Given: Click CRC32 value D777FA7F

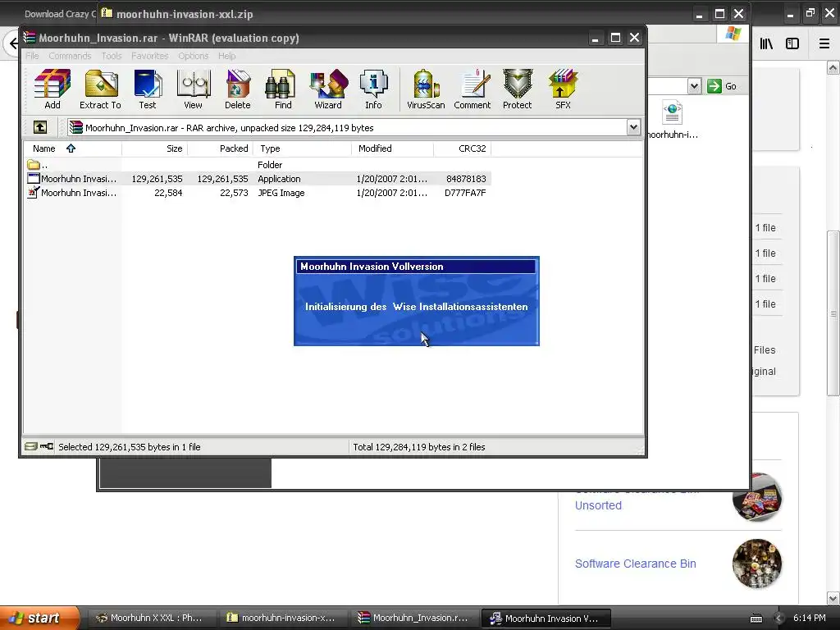Looking at the screenshot, I should coord(465,192).
